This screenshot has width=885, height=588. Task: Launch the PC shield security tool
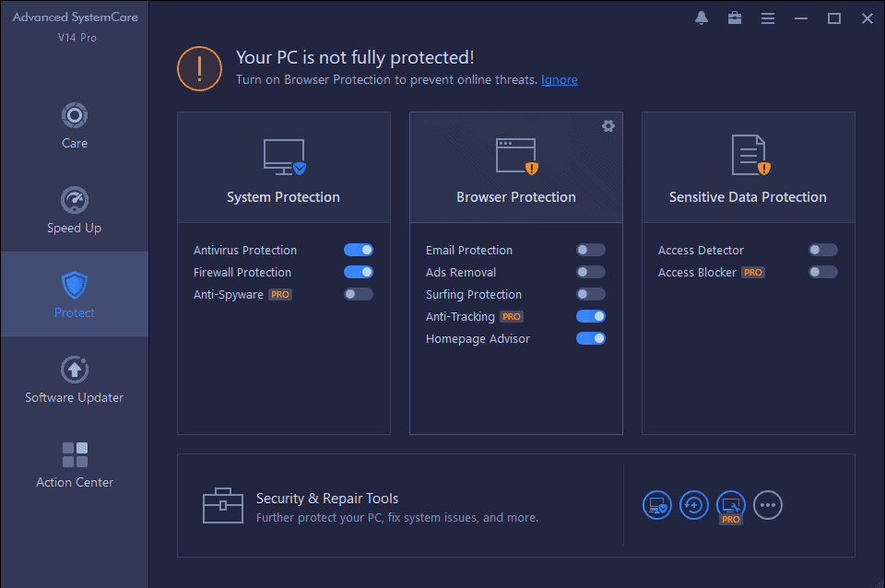[657, 505]
